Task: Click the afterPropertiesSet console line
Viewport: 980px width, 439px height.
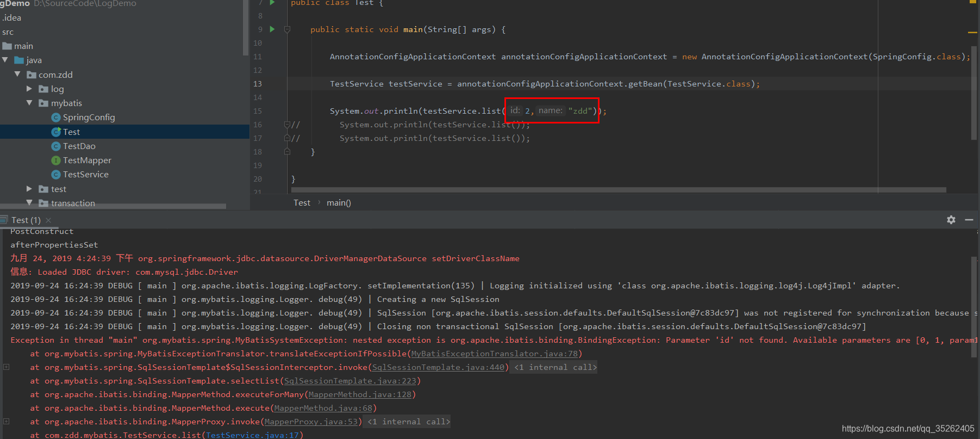Action: (x=54, y=245)
